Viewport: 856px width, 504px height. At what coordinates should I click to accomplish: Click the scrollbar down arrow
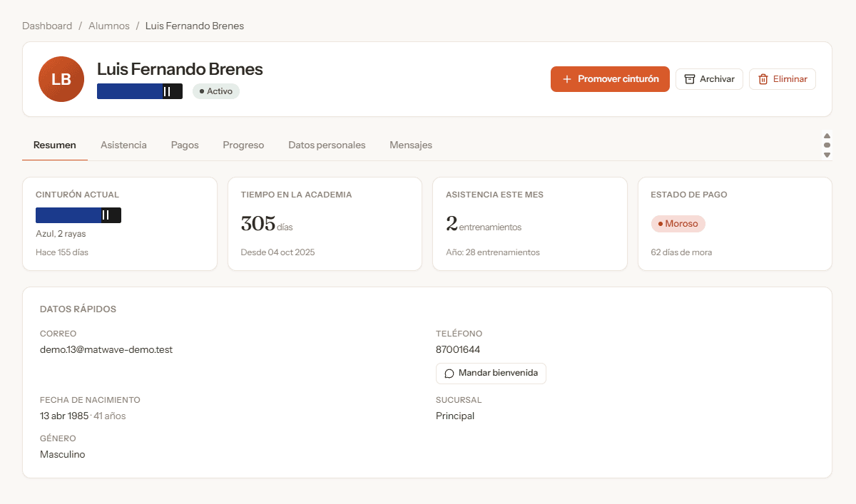[x=827, y=155]
